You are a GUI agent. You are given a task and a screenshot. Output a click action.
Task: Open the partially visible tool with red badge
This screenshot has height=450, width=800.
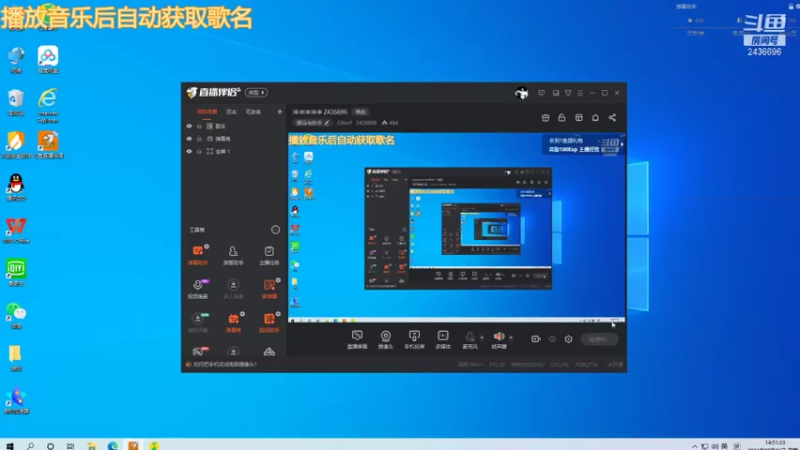click(198, 351)
